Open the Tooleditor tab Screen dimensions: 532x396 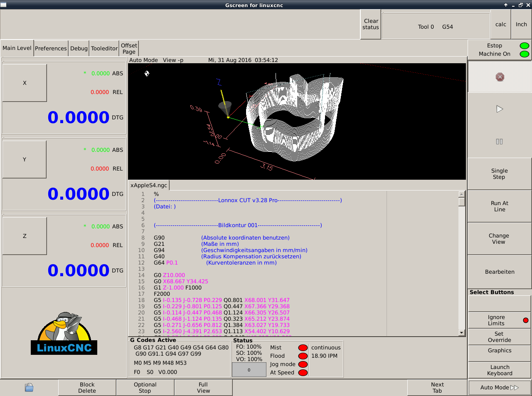tap(104, 48)
